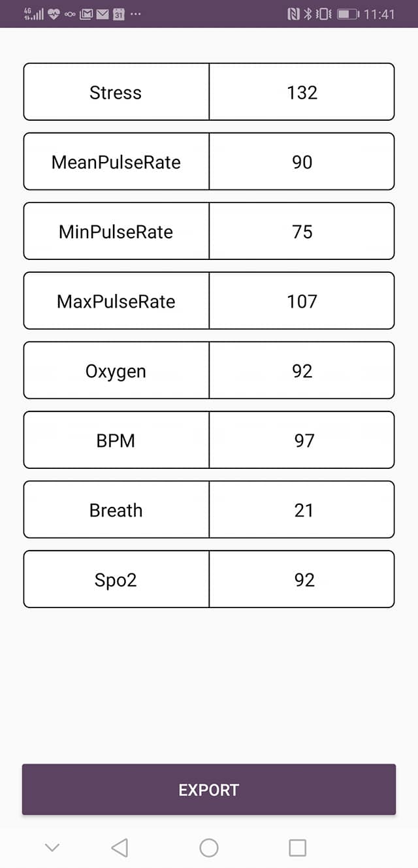Tap the MinPulseRate value 75
Image resolution: width=418 pixels, height=868 pixels.
coord(302,232)
